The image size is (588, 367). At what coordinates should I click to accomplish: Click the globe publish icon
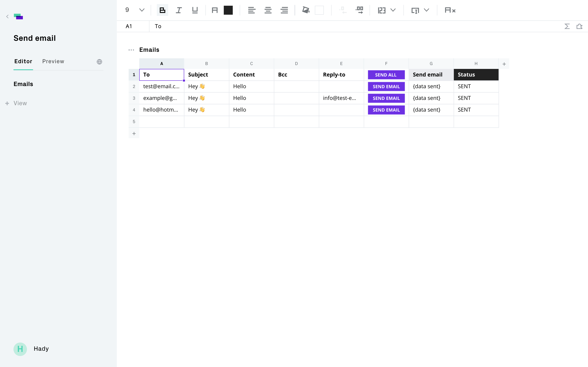tap(99, 62)
